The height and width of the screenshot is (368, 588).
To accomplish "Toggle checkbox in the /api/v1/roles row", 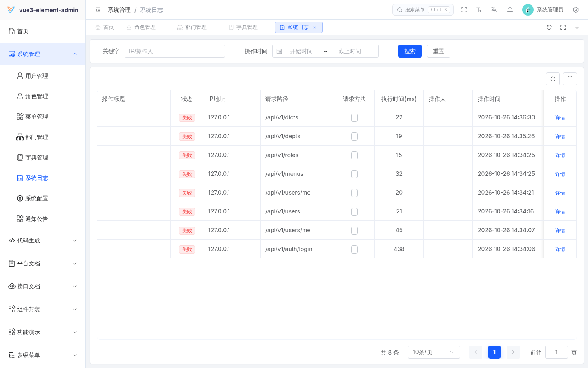I will tap(354, 155).
